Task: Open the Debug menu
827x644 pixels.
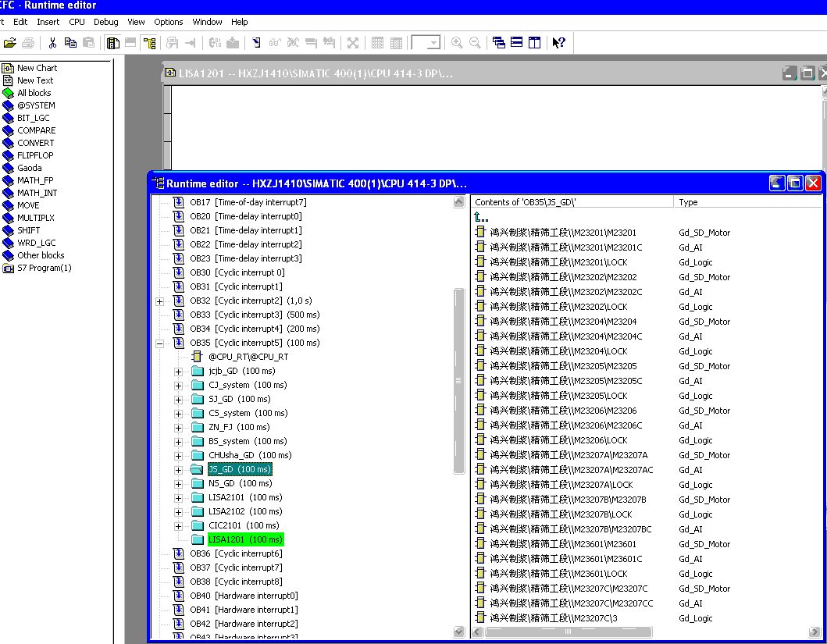Action: (x=106, y=22)
